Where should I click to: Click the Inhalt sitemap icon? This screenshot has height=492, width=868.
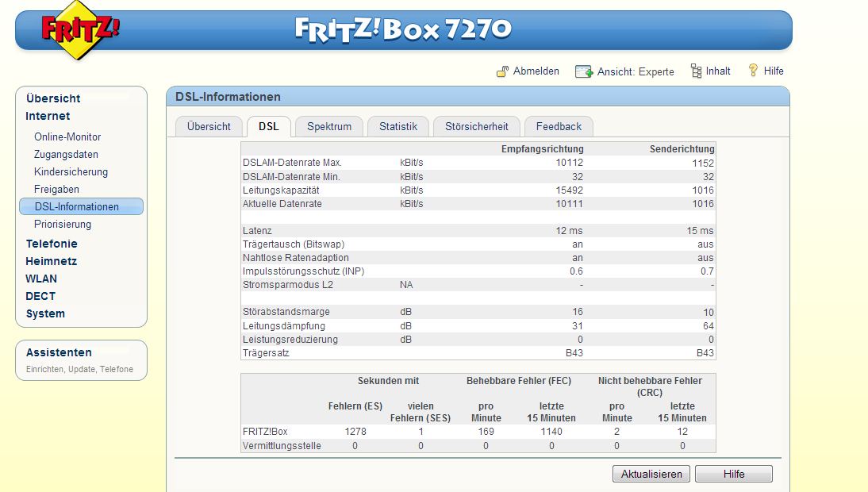(x=696, y=71)
